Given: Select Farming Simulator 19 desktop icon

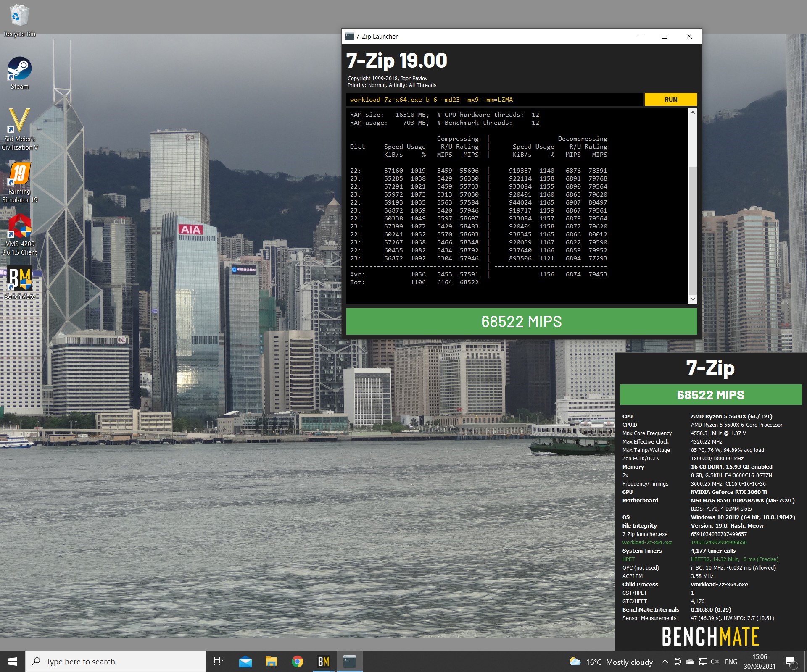Looking at the screenshot, I should [19, 182].
